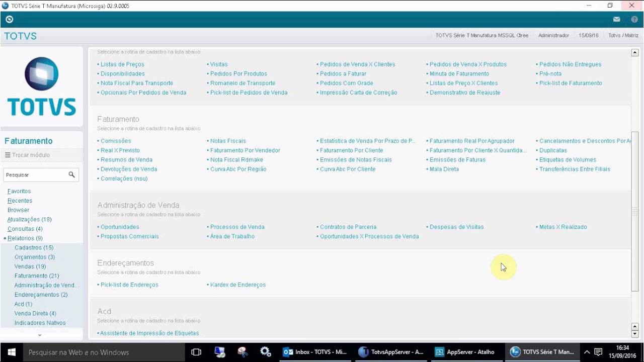Collapse Relatorios (9) menu
644x362 pixels.
coord(25,238)
